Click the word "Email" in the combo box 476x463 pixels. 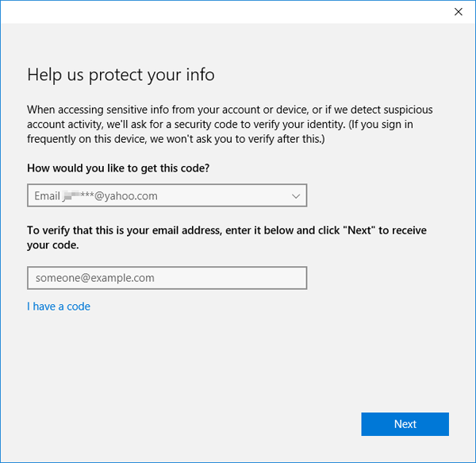(46, 195)
